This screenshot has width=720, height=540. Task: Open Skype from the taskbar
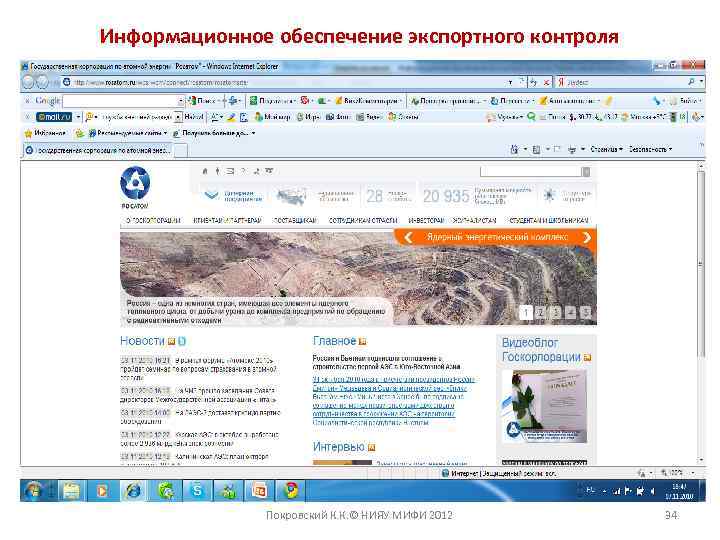[197, 491]
